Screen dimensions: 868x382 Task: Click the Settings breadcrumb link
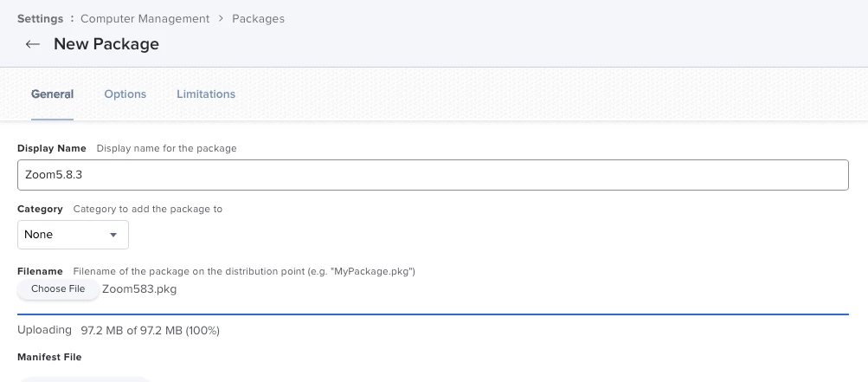(40, 18)
